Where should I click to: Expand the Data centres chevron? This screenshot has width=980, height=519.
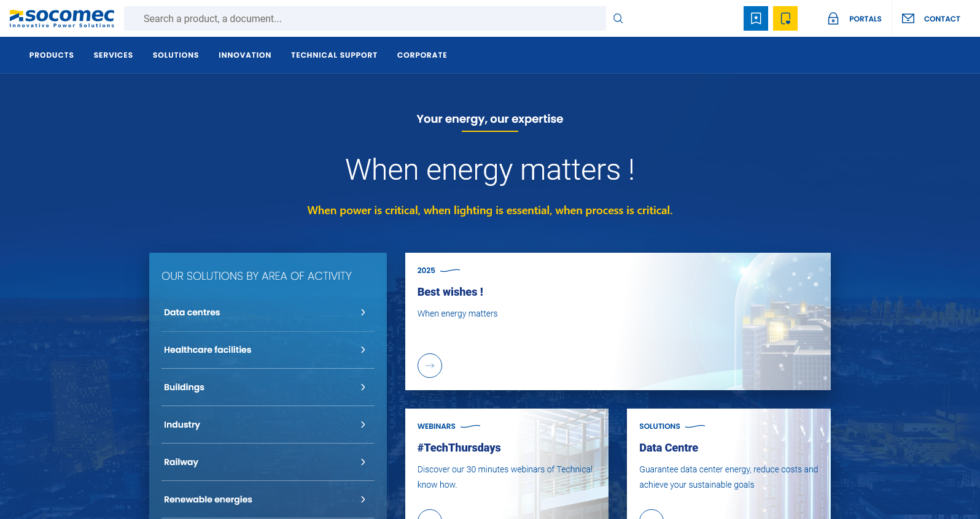point(363,312)
